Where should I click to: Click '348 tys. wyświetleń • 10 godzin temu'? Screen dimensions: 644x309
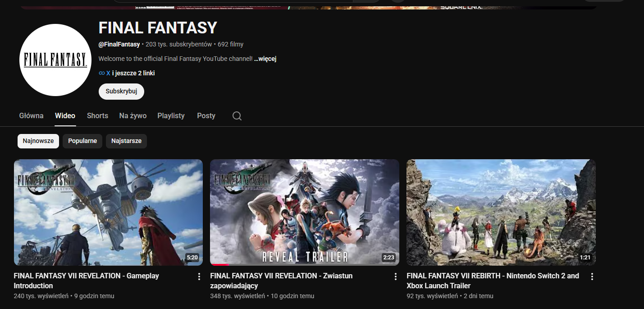[262, 296]
